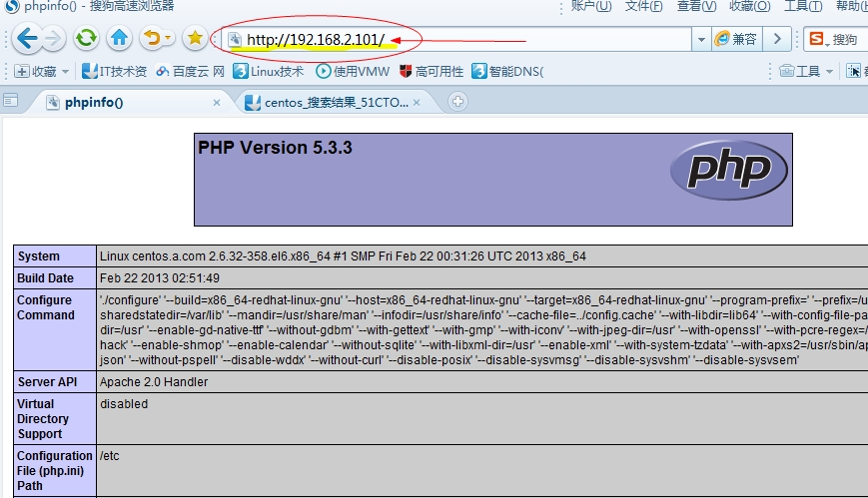Open the 高可用性 bookmark
The height and width of the screenshot is (498, 868).
pyautogui.click(x=432, y=72)
